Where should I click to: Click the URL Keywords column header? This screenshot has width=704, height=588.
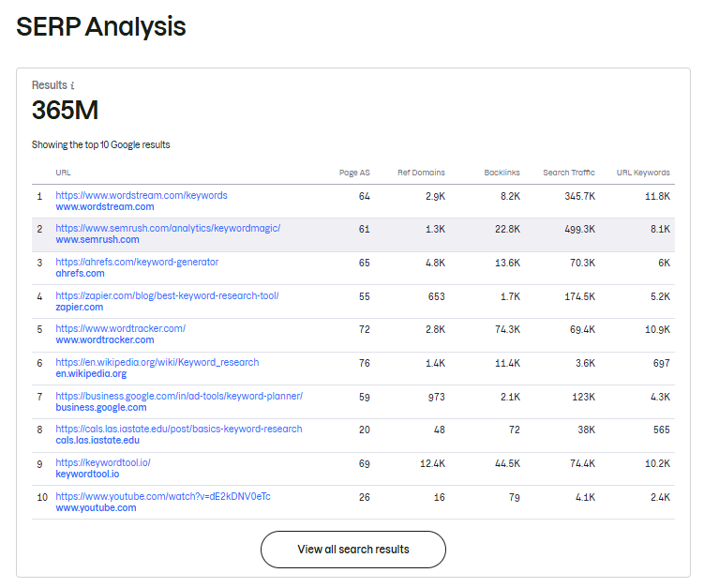643,173
